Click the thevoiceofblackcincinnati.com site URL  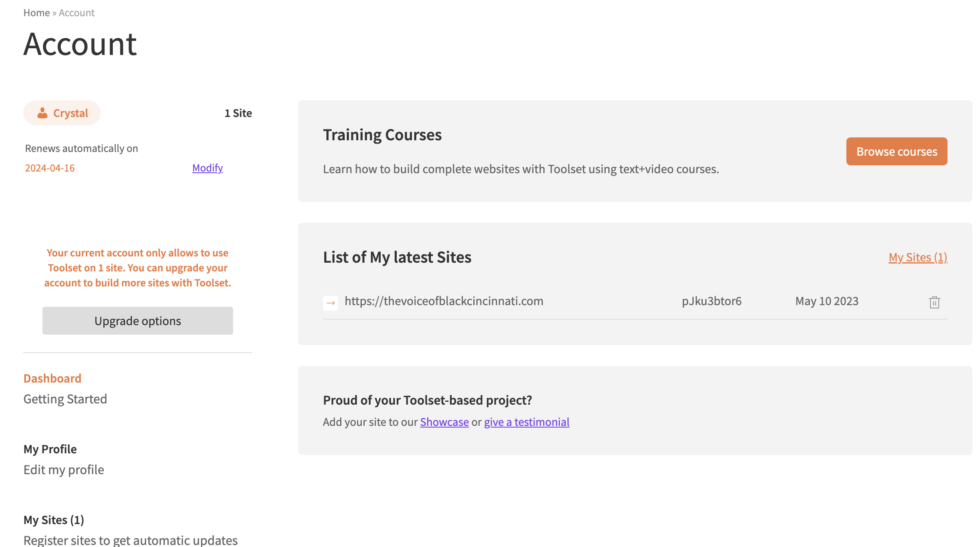point(444,301)
